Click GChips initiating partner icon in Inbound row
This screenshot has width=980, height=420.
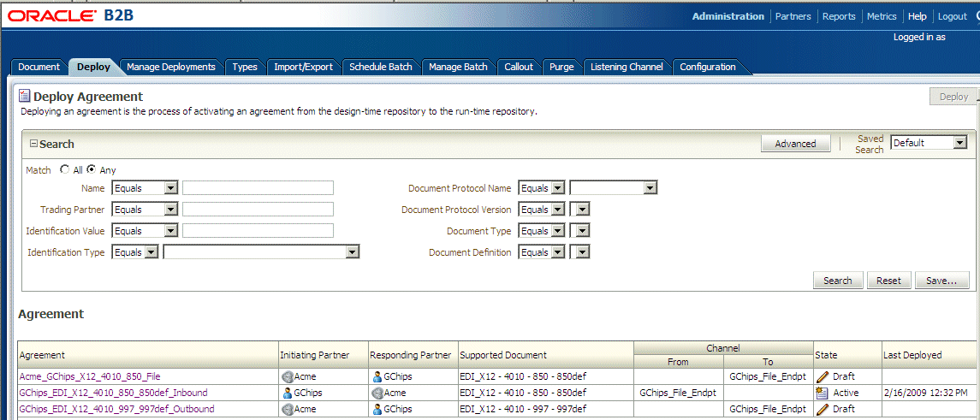pos(288,393)
